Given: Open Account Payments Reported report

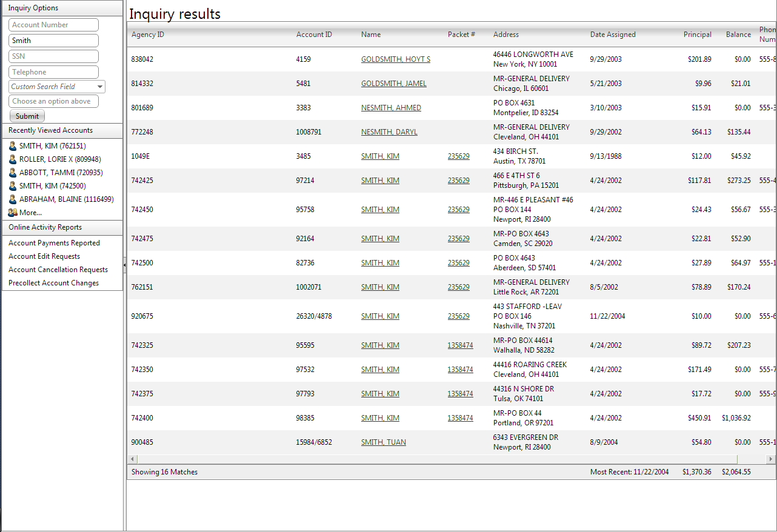Looking at the screenshot, I should [x=54, y=243].
